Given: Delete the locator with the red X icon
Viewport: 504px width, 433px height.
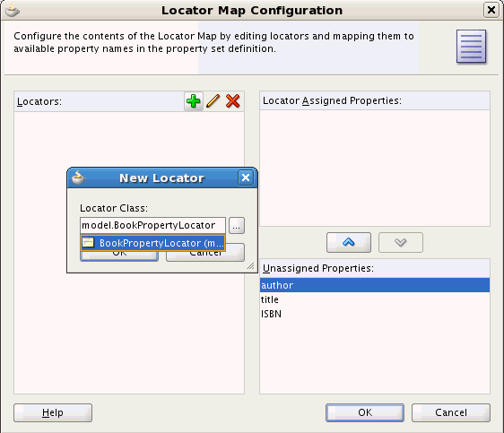Looking at the screenshot, I should click(x=232, y=101).
